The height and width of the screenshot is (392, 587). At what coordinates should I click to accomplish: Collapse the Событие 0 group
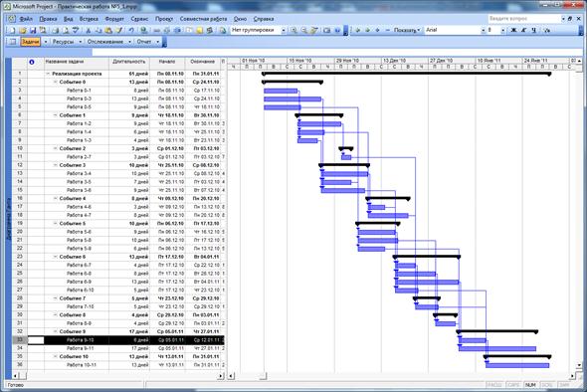55,82
